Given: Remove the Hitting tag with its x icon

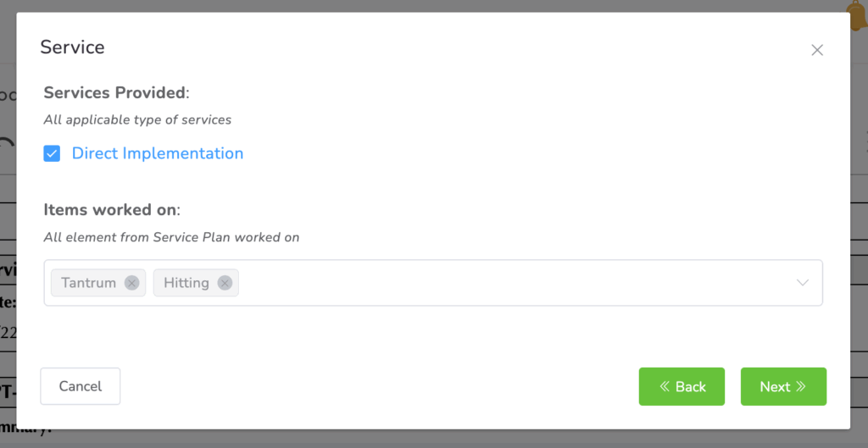Looking at the screenshot, I should point(225,283).
